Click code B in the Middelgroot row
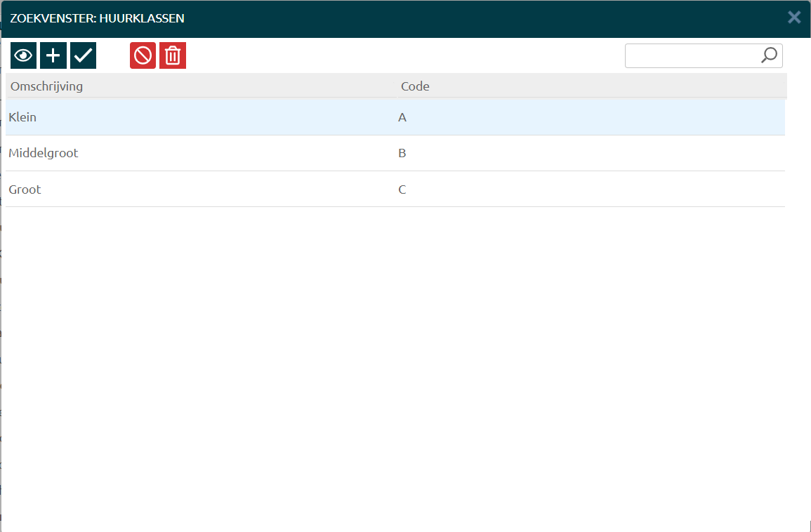This screenshot has width=811, height=532. point(402,153)
